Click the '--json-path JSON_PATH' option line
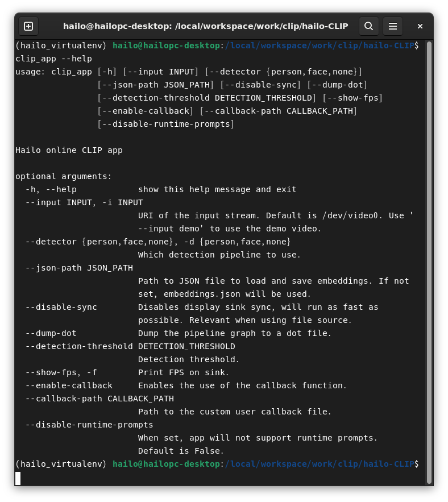448x502 pixels. click(79, 268)
